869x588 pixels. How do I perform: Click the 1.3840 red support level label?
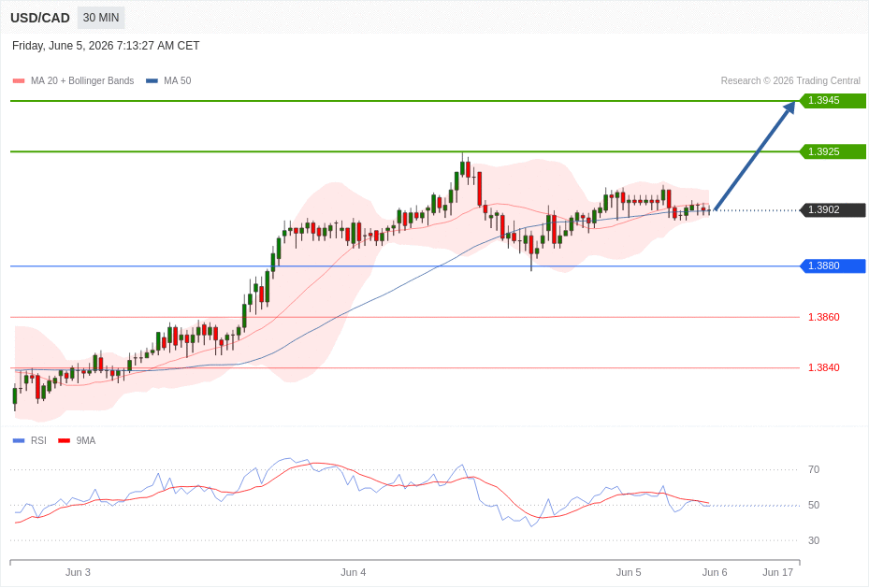click(x=823, y=367)
